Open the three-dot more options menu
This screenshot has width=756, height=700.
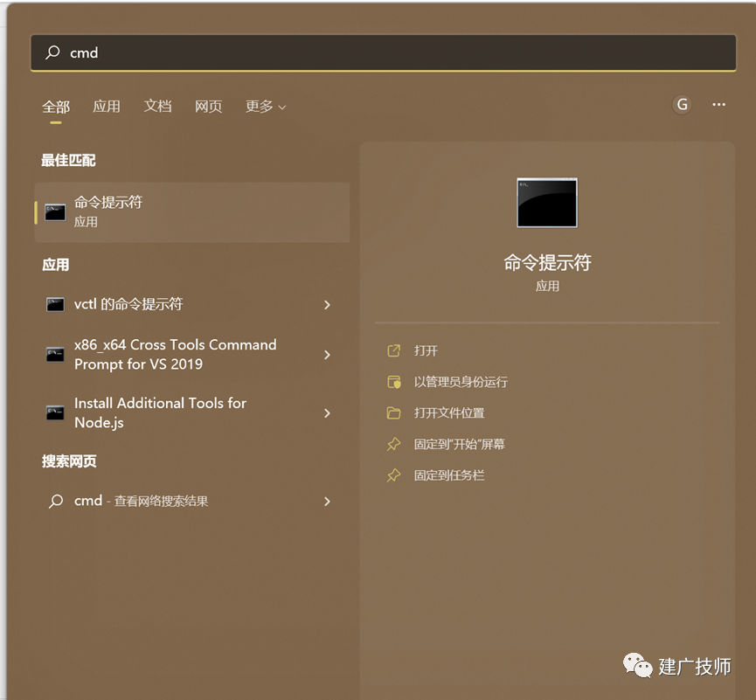[718, 105]
